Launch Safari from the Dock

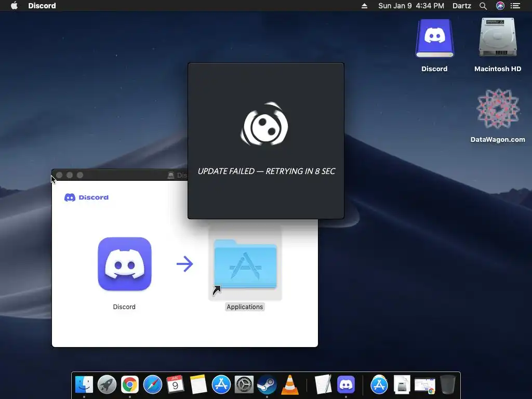click(x=153, y=385)
